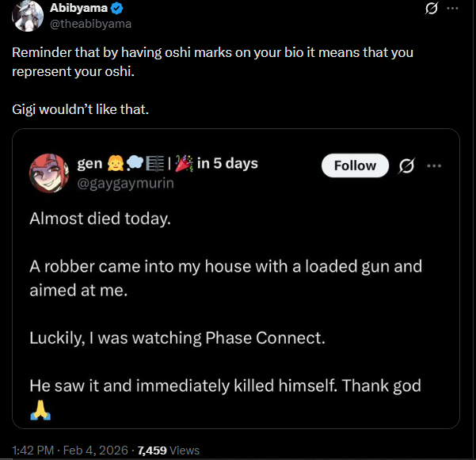Click the cloud emoji in gen's name
The width and height of the screenshot is (476, 460).
[135, 164]
